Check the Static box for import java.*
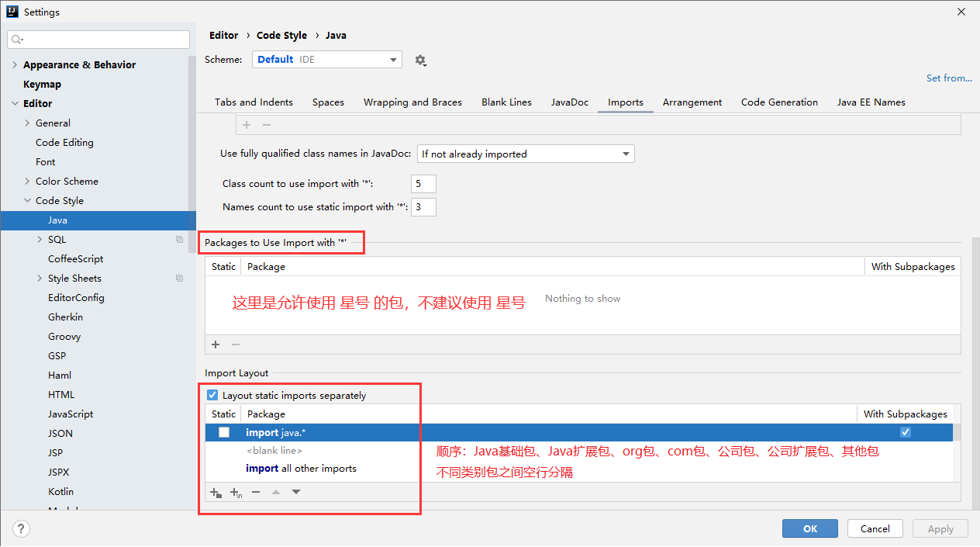The width and height of the screenshot is (980, 547). coord(224,432)
